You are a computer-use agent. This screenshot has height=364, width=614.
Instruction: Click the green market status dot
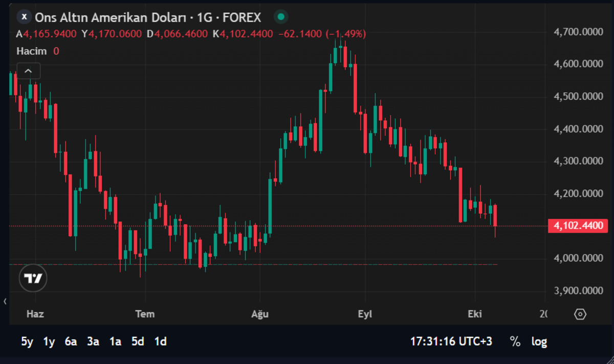[x=280, y=17]
